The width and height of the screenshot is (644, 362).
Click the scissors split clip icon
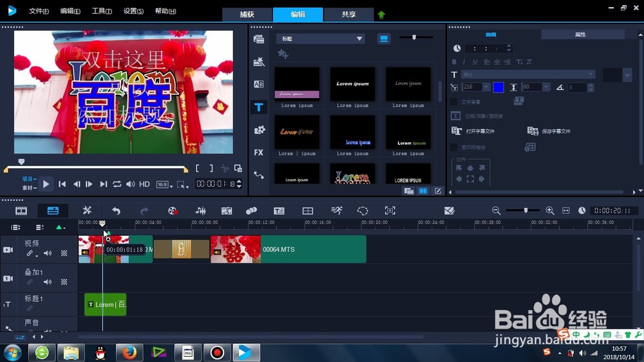point(225,169)
